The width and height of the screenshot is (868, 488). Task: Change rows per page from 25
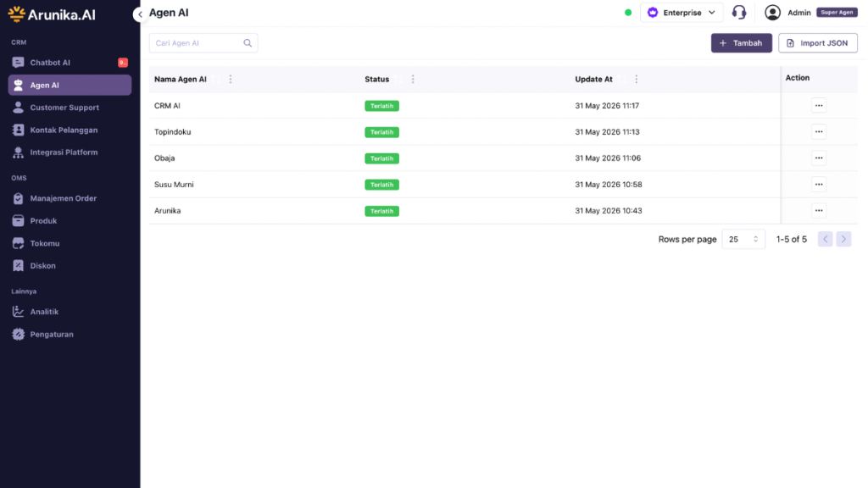(x=743, y=239)
